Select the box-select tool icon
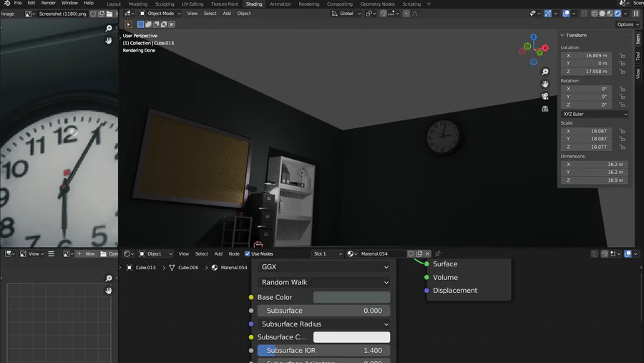Viewport: 644px width, 363px height. coord(129,24)
